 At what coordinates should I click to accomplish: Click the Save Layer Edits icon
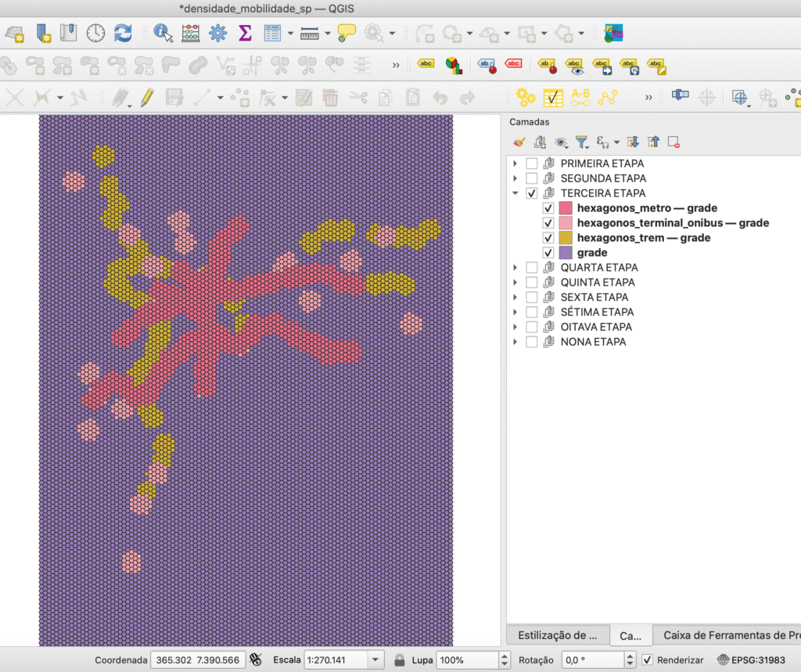click(174, 97)
